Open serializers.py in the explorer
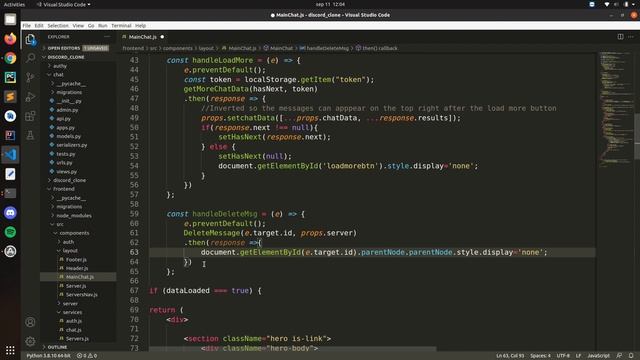640x360 pixels. tap(71, 145)
